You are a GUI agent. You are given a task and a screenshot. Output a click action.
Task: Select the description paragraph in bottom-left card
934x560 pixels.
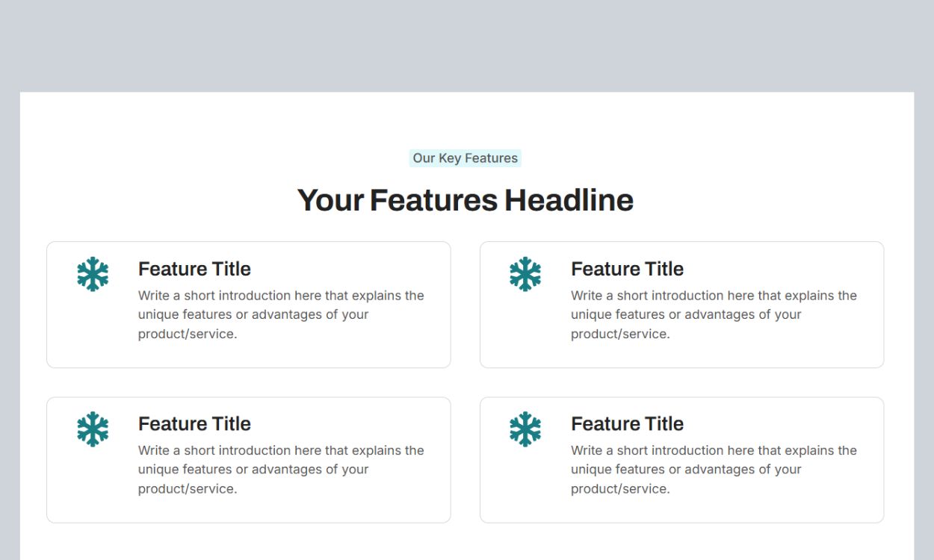(x=280, y=470)
